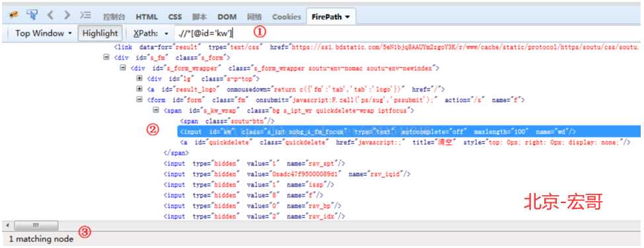Click the horizontal scrollbar thumb
The width and height of the screenshot is (644, 248).
tap(36, 226)
